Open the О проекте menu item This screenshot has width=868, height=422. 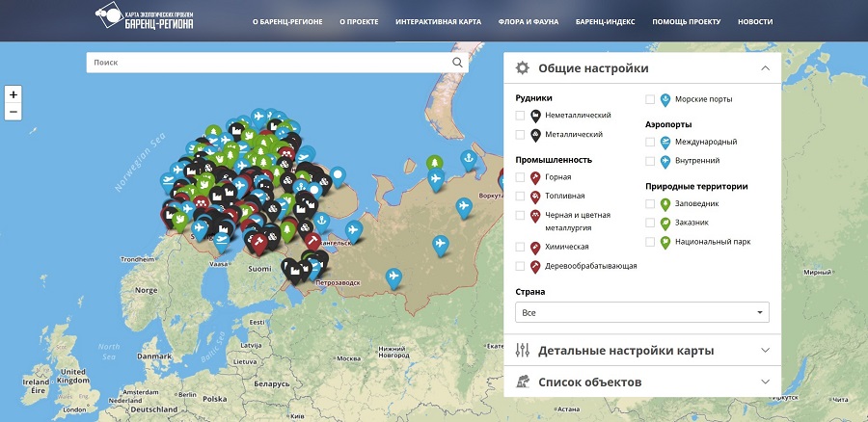[x=360, y=22]
